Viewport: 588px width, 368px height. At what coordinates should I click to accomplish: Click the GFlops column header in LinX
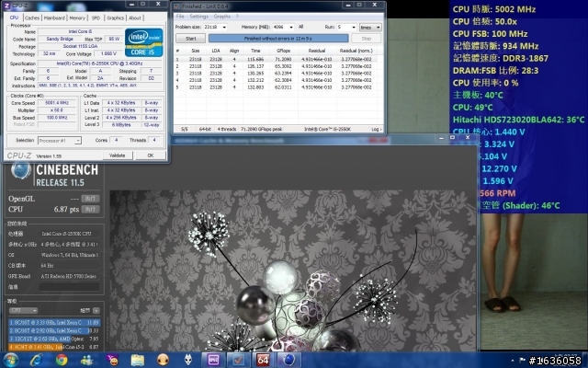pos(284,51)
